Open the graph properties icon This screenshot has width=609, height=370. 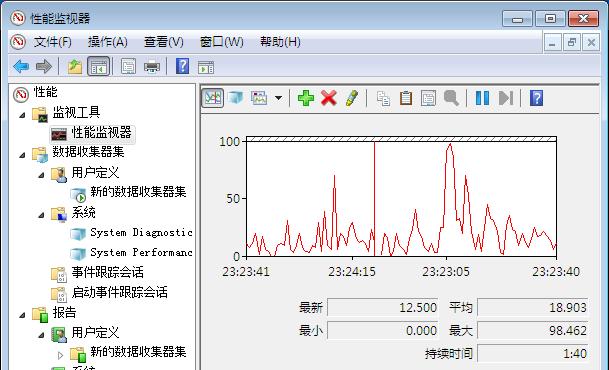pyautogui.click(x=428, y=98)
